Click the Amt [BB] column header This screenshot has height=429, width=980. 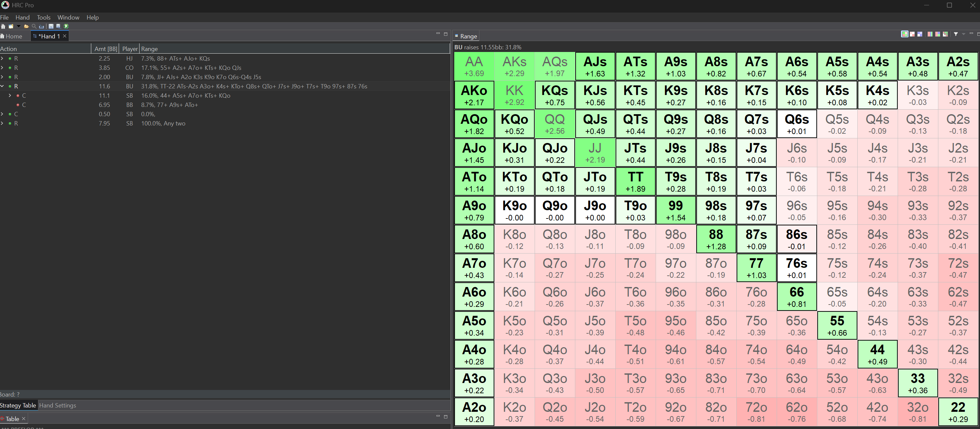pyautogui.click(x=105, y=49)
